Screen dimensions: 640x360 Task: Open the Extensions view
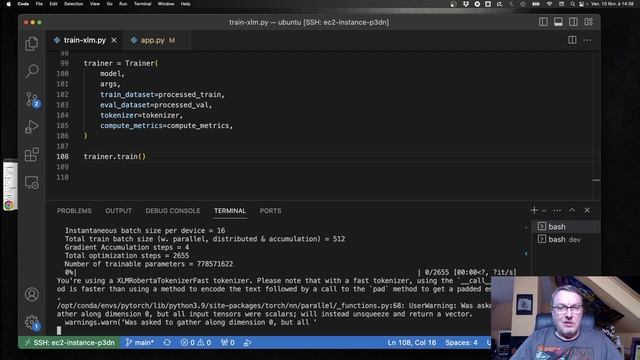[x=31, y=155]
